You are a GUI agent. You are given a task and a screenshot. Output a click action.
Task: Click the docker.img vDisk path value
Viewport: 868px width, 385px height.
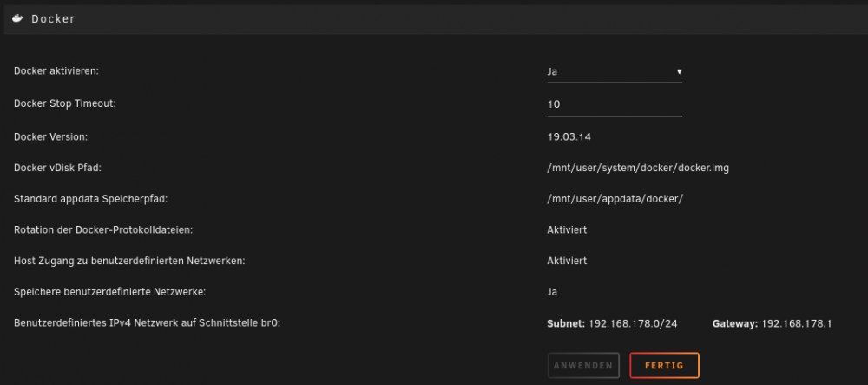(638, 168)
